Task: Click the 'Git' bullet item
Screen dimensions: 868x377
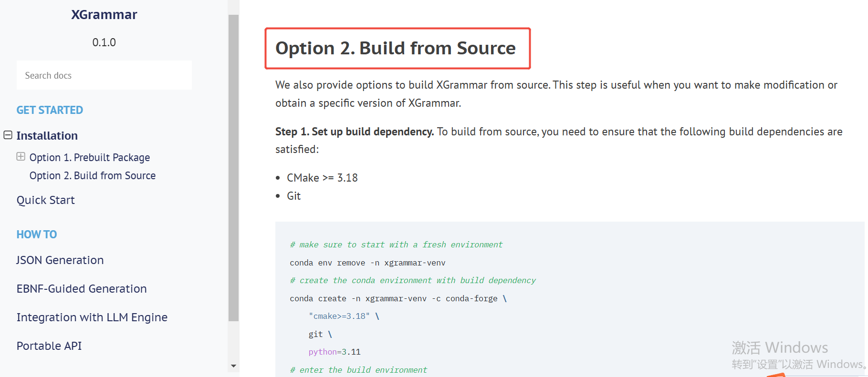Action: [x=293, y=196]
